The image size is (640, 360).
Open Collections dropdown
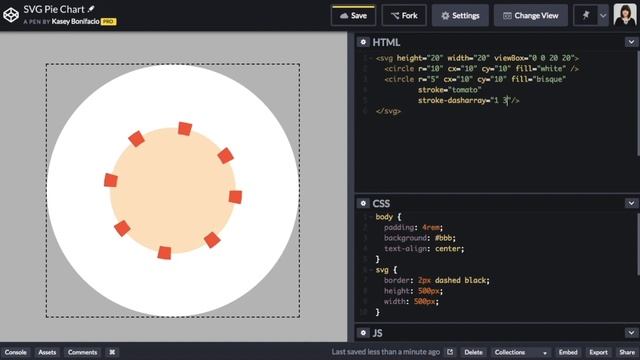pos(521,352)
